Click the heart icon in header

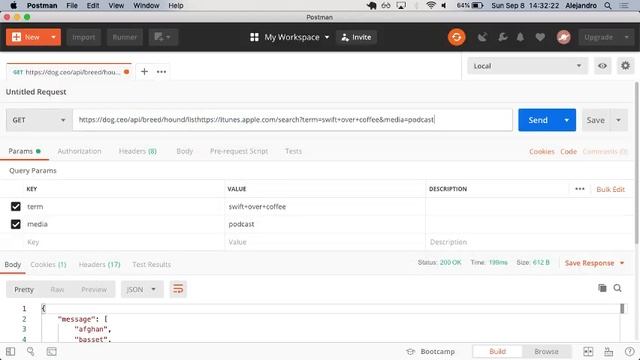click(x=540, y=37)
